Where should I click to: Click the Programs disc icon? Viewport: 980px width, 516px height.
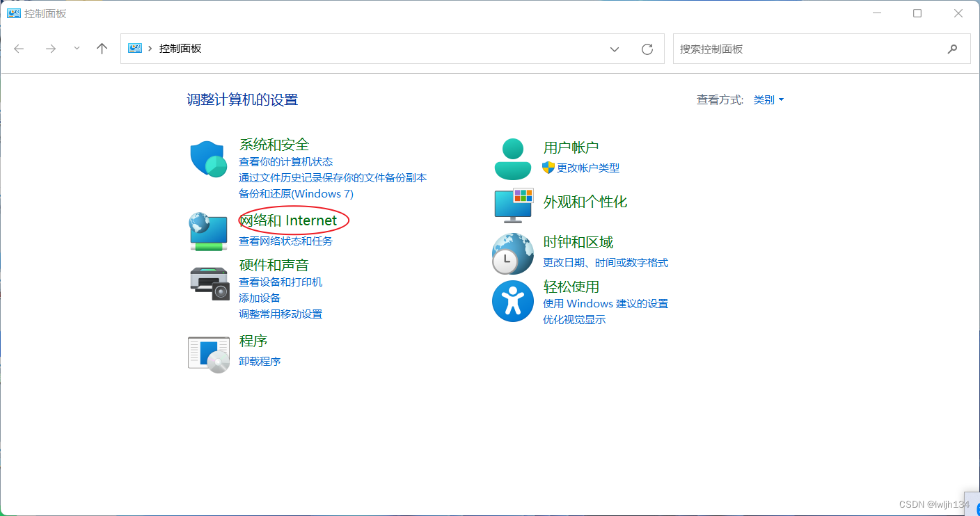click(209, 355)
